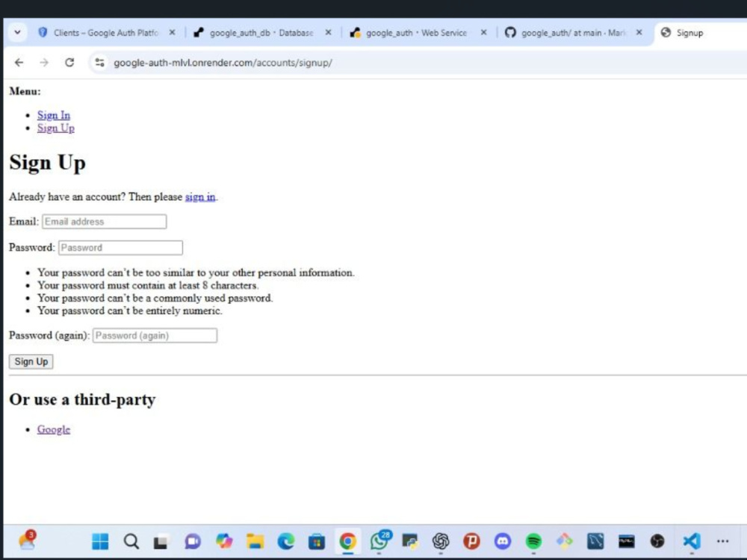Close the google_auth Web Service tab
747x560 pixels.
coord(483,32)
